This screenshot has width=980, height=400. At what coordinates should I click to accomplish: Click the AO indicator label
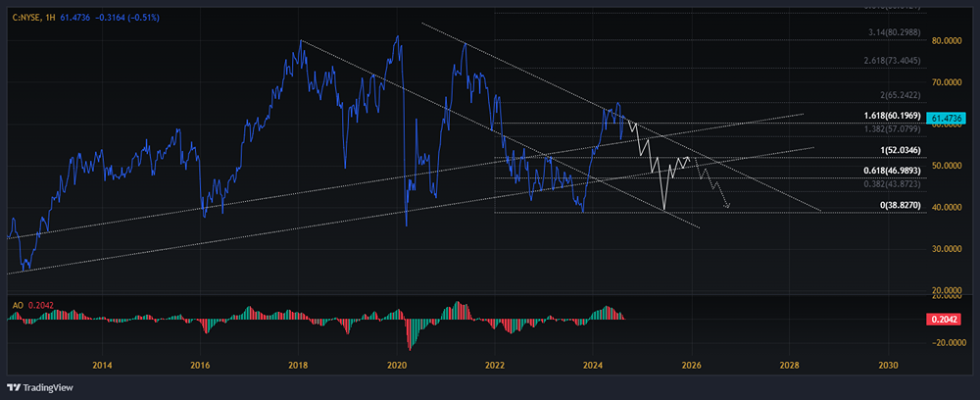tap(18, 306)
